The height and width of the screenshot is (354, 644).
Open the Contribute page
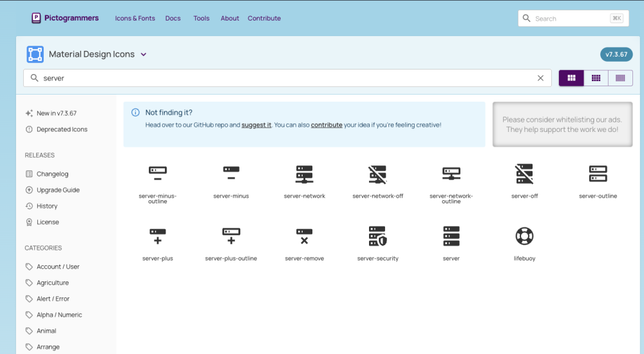pos(264,19)
